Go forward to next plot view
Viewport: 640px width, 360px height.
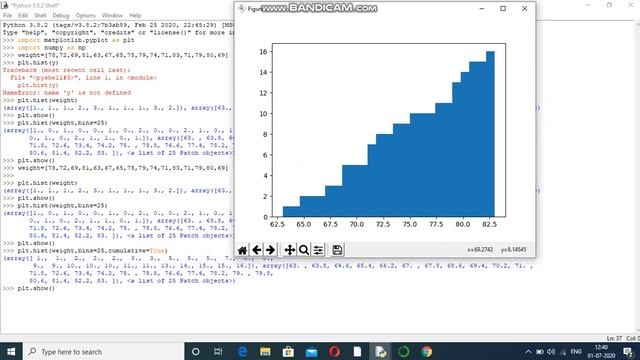[270, 250]
